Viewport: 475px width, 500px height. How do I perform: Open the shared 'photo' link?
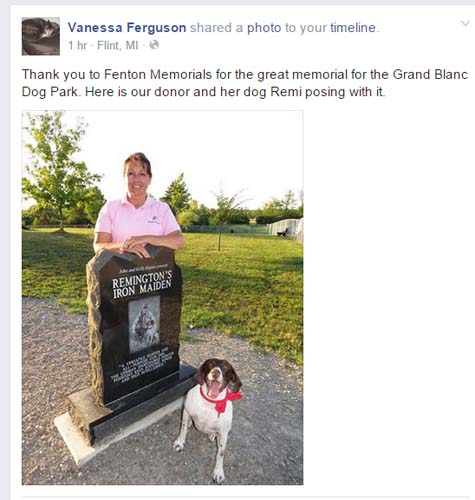[264, 28]
